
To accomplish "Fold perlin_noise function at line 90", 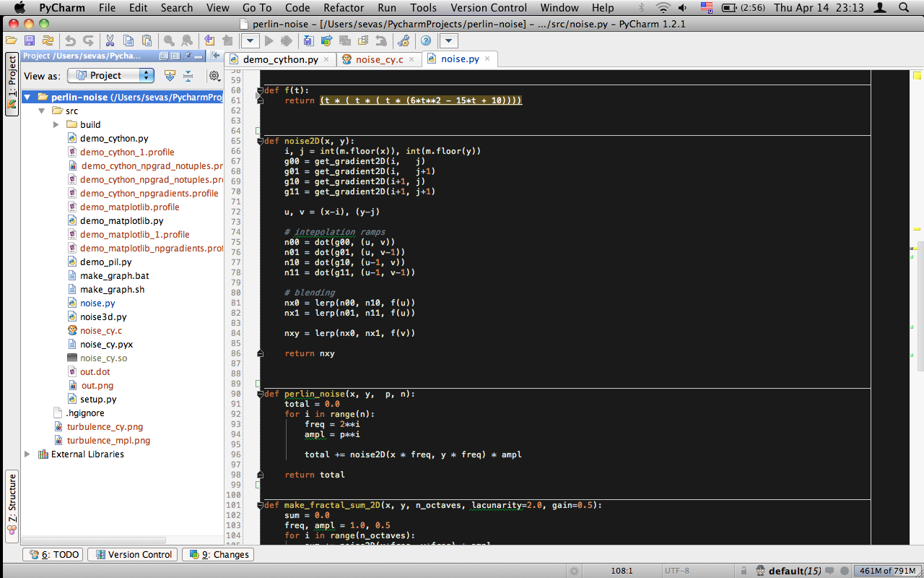I will (x=259, y=394).
